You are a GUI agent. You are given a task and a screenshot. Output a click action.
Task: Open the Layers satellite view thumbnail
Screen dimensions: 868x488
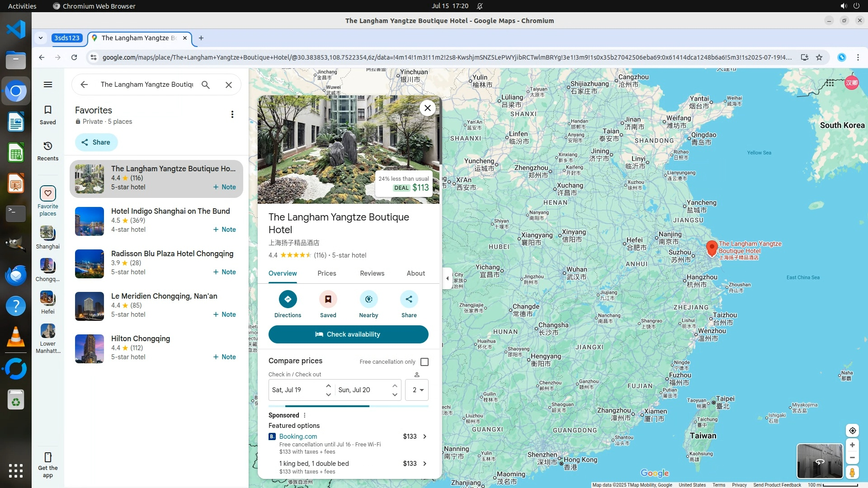819,461
